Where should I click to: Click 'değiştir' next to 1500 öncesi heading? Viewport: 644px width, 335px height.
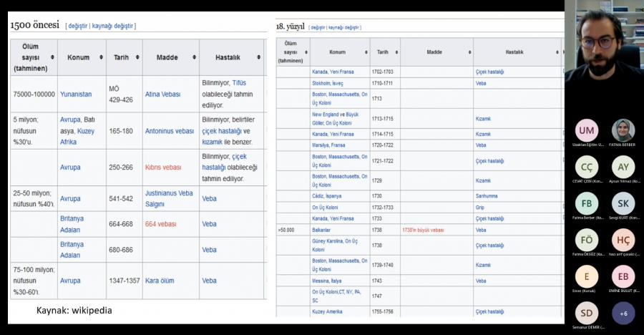78,26
